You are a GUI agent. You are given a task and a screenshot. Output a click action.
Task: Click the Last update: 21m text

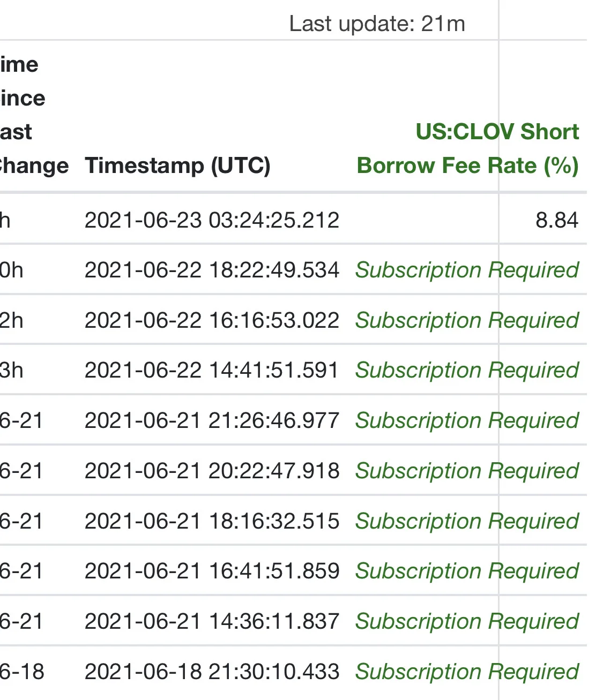pos(377,24)
